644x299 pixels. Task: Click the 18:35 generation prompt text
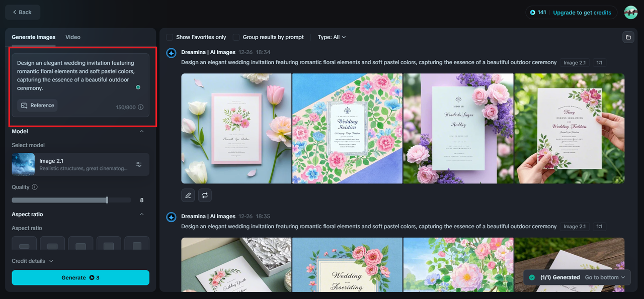[369, 227]
